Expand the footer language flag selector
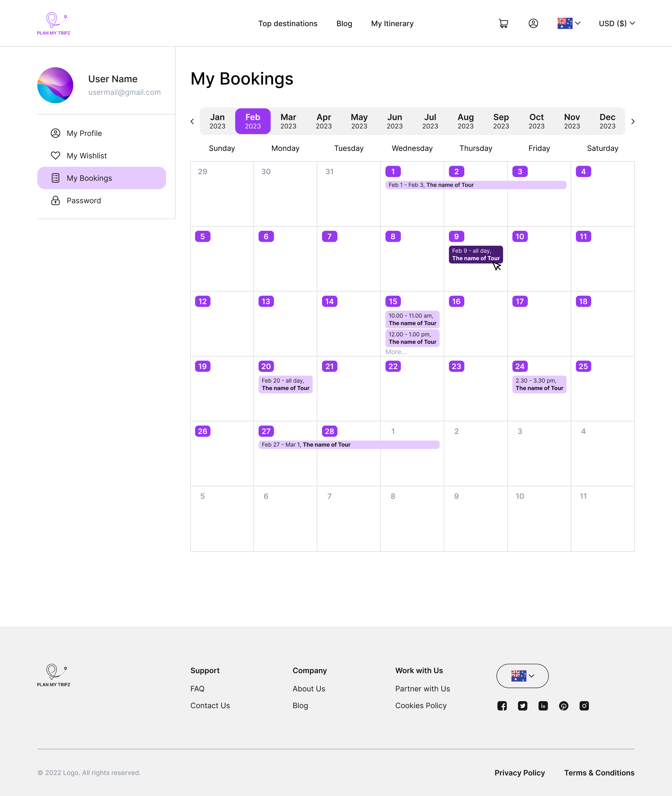The height and width of the screenshot is (796, 672). [522, 676]
